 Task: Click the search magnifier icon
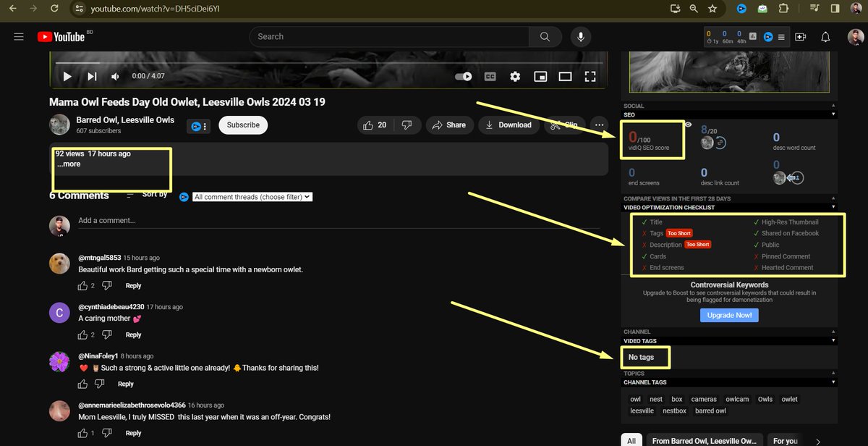point(545,36)
